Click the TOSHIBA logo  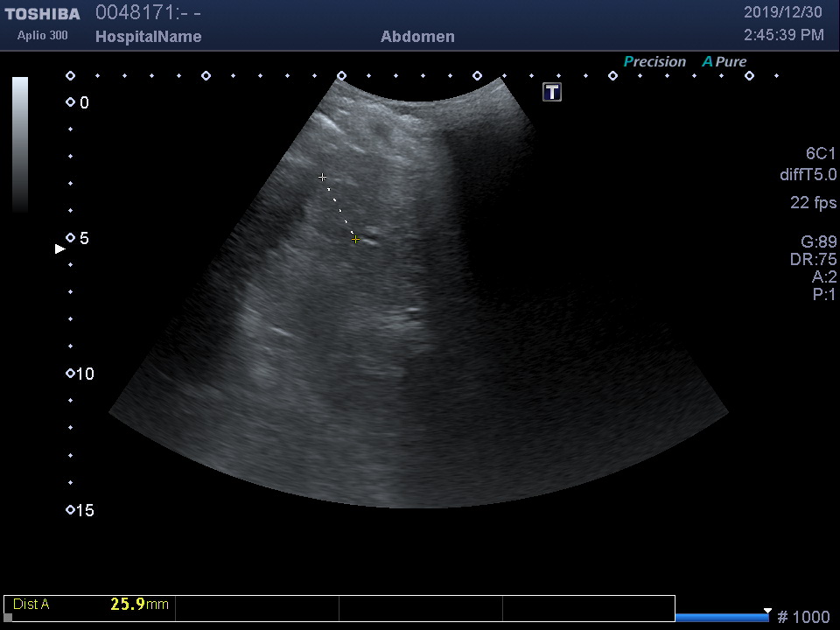42,14
